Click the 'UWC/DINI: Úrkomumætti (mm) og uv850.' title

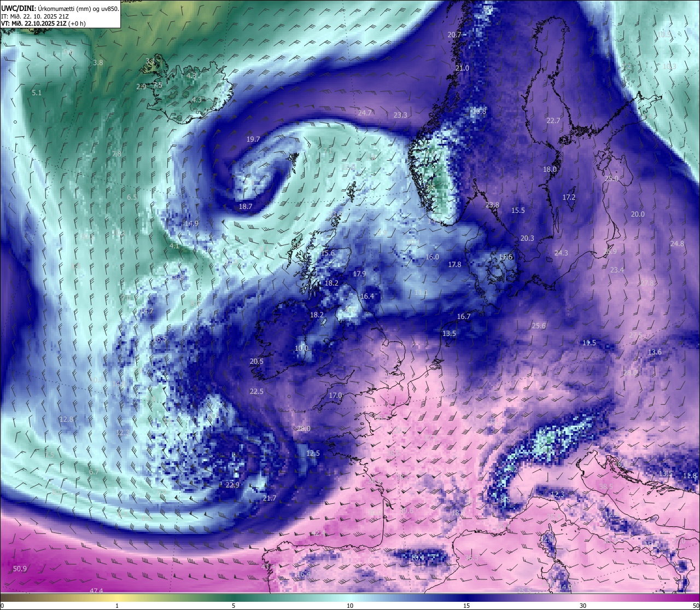60,8
